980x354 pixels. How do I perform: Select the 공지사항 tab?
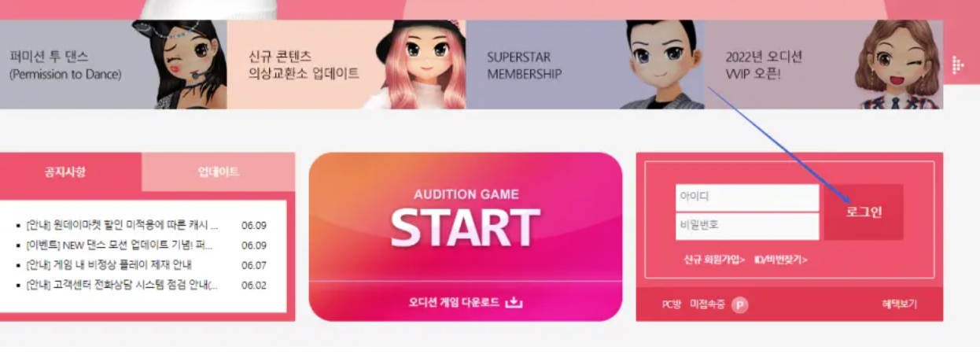point(65,172)
